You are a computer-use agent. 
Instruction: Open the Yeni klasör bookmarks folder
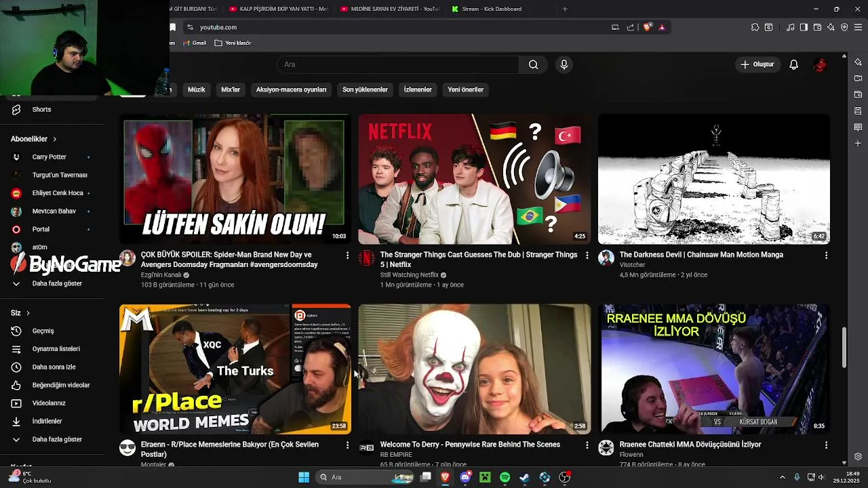point(233,43)
